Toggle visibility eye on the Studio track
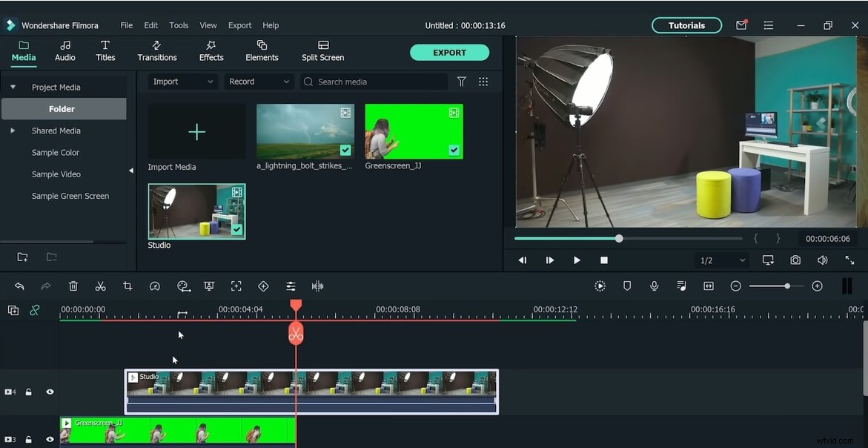Viewport: 868px width, 448px height. click(x=50, y=392)
